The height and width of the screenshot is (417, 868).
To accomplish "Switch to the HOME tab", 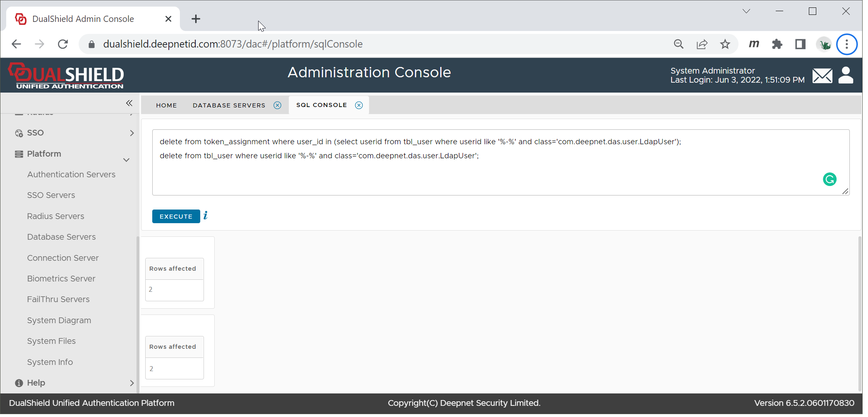I will point(166,105).
